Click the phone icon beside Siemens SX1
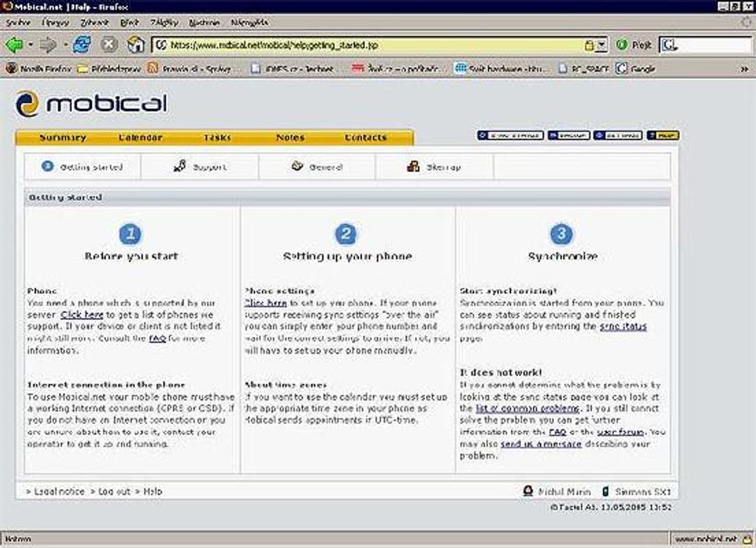The height and width of the screenshot is (548, 756). coord(605,492)
